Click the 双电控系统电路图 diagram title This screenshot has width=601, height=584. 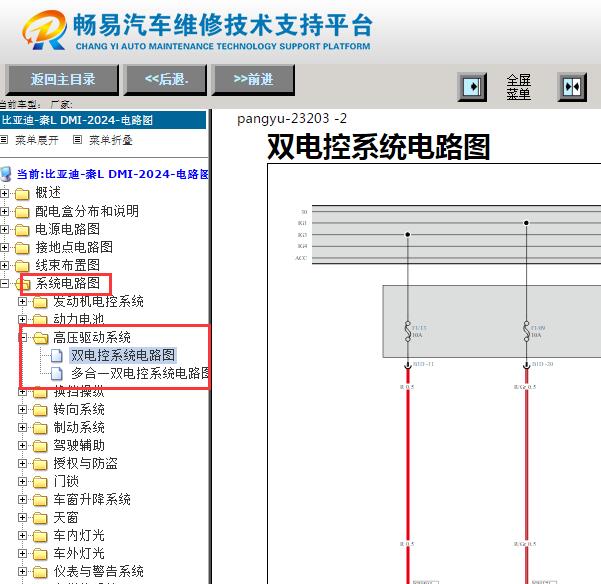(x=379, y=147)
